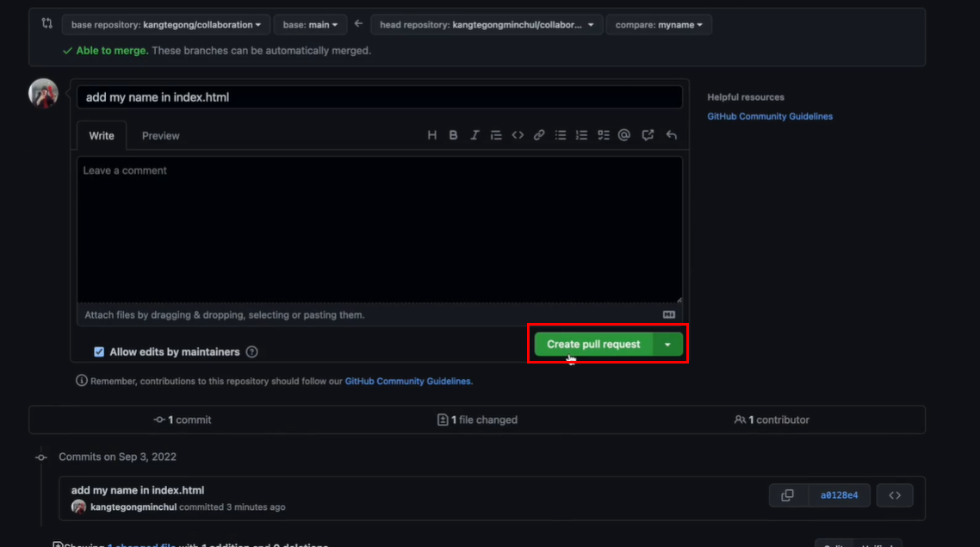Open GitHub Community Guidelines sidebar link
The height and width of the screenshot is (547, 980).
click(x=770, y=116)
